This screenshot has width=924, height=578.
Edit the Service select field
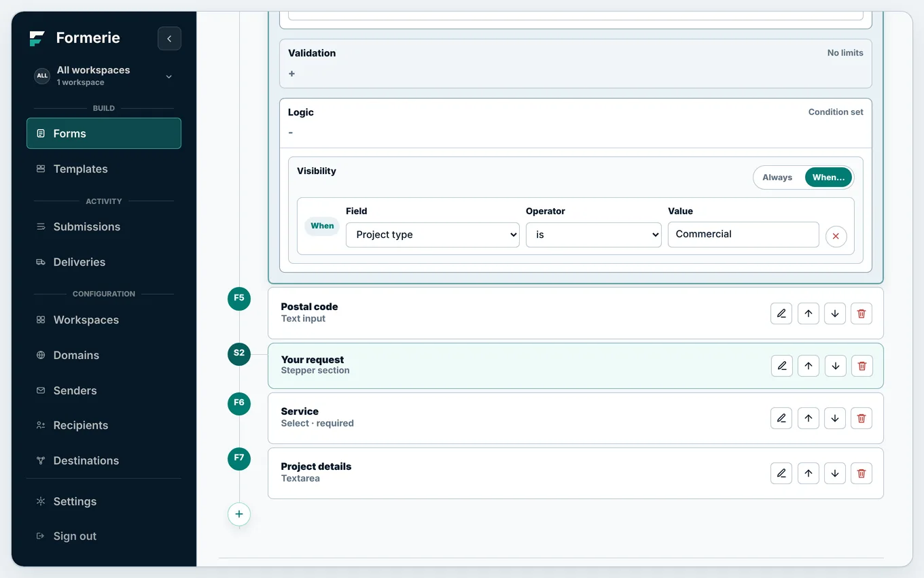(x=781, y=418)
